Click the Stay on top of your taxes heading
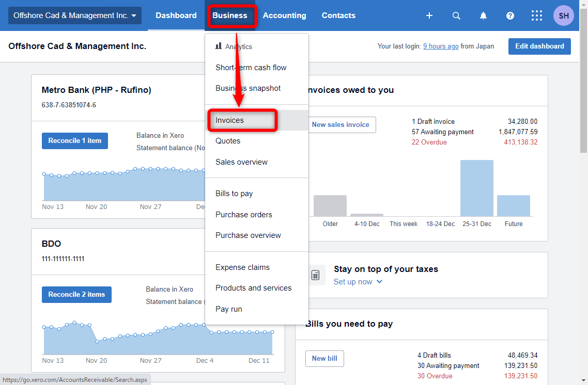 coord(386,269)
